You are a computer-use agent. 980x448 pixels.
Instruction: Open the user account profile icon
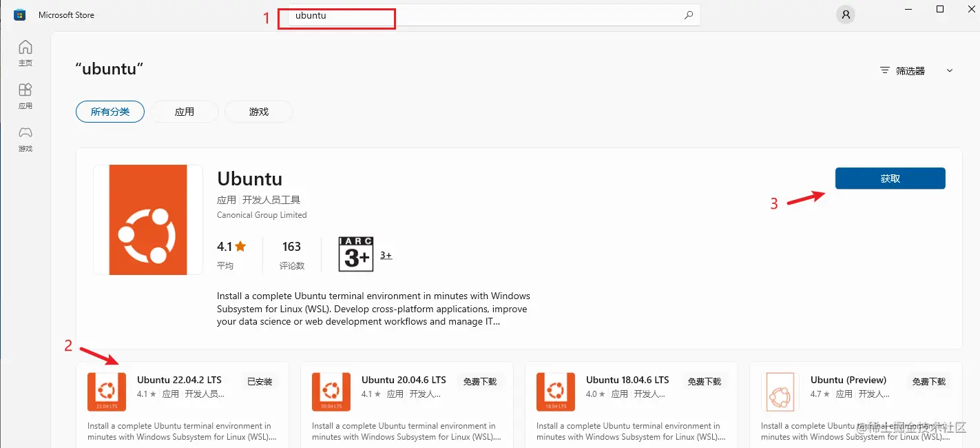tap(846, 14)
